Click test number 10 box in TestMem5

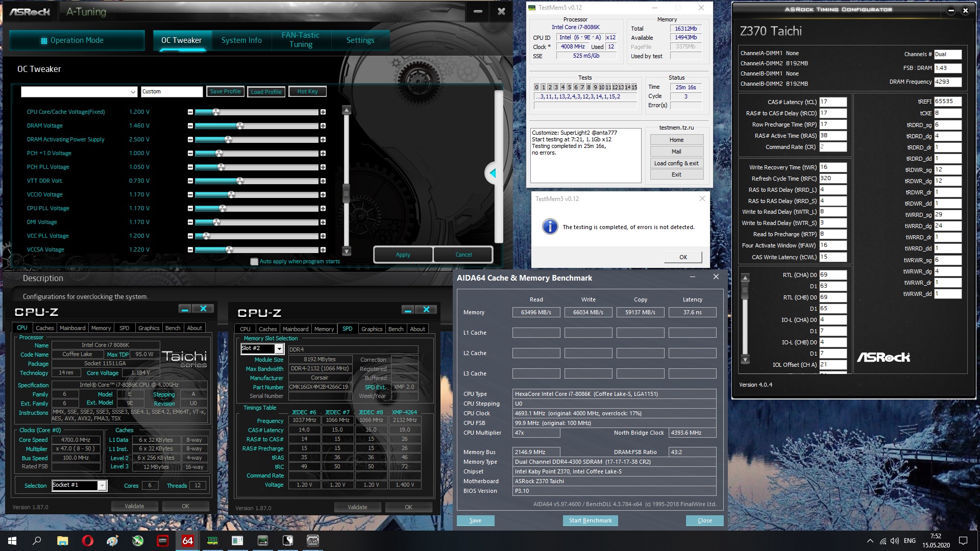(601, 87)
